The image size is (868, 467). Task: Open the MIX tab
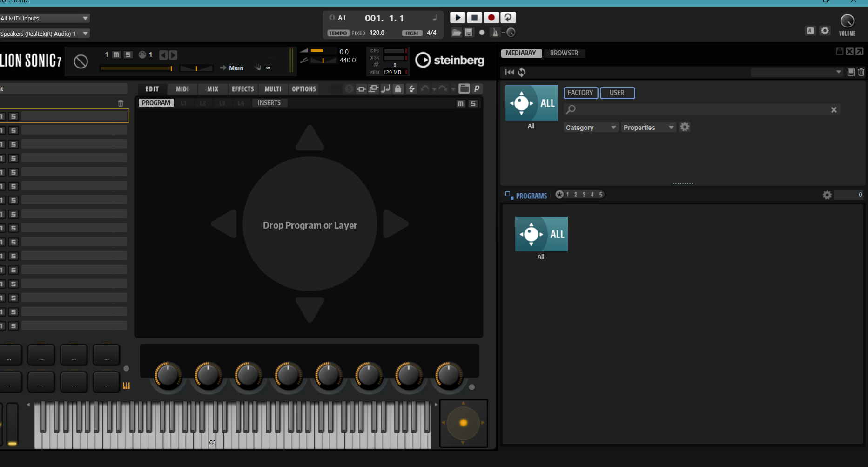click(213, 89)
